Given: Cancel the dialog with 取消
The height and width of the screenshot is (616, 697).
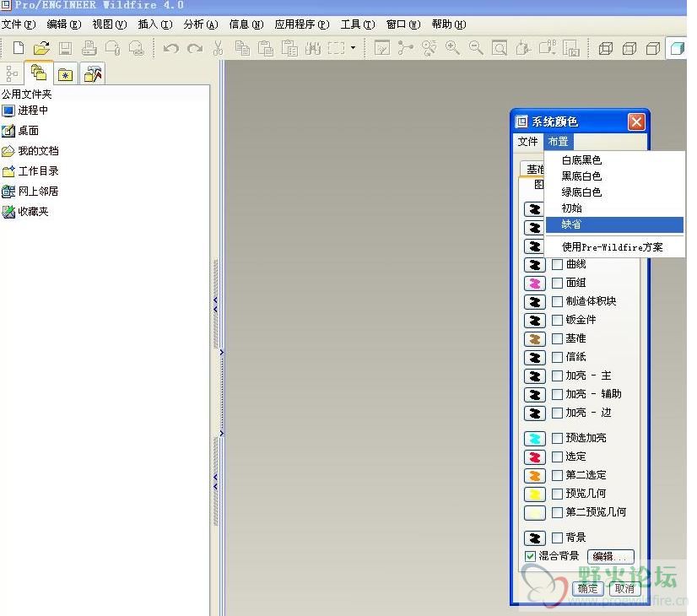Looking at the screenshot, I should pos(624,588).
